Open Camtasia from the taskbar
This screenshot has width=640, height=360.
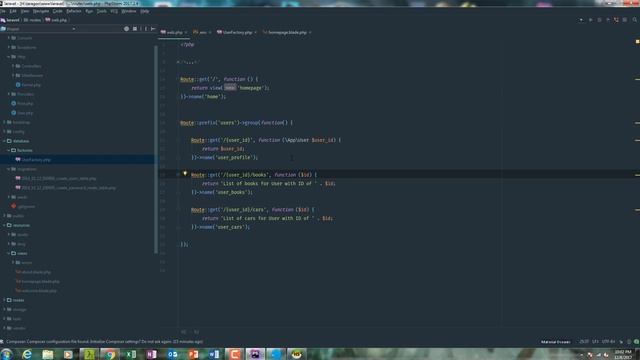[235, 354]
